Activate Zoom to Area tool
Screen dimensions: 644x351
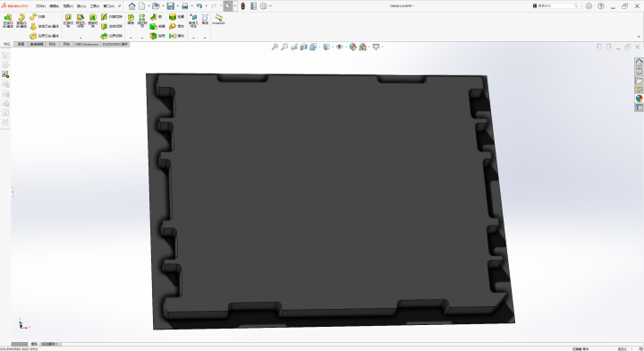click(284, 47)
